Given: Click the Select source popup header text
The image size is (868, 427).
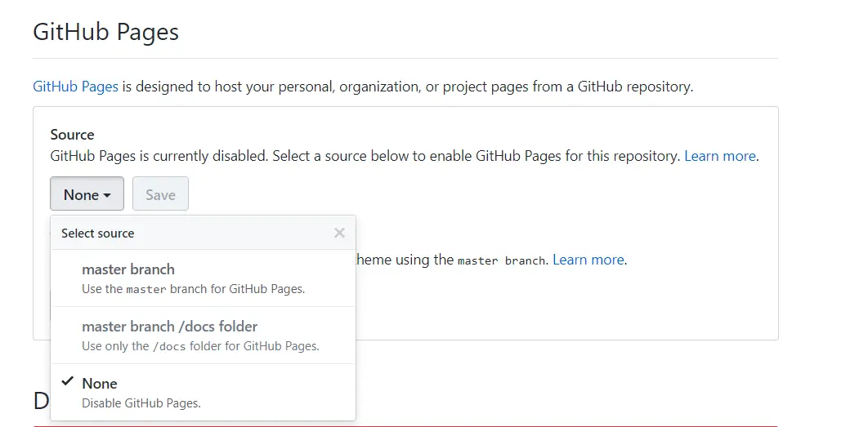Looking at the screenshot, I should 98,233.
